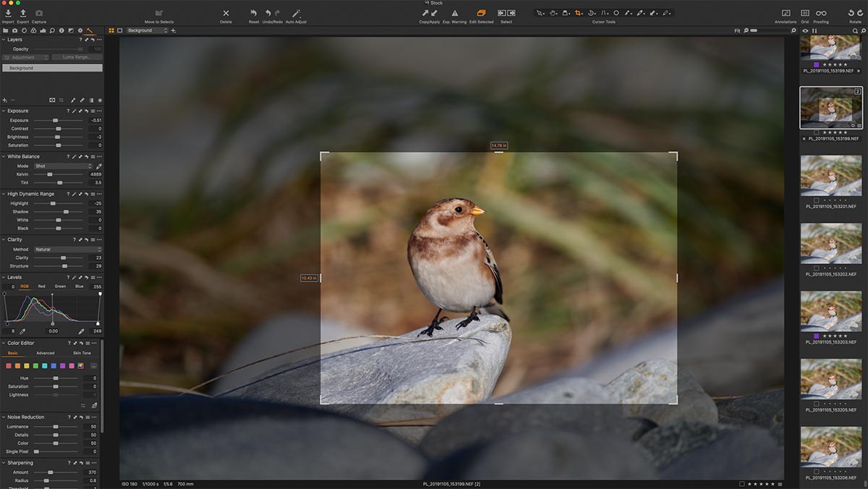Click the Kelvin slider
868x489 pixels.
point(58,174)
